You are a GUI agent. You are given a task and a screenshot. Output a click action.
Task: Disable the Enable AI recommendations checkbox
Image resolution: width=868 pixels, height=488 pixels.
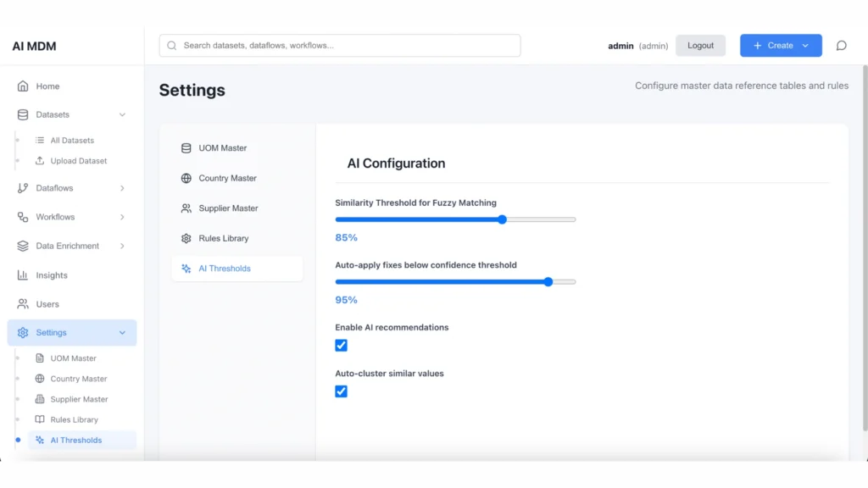(x=341, y=346)
